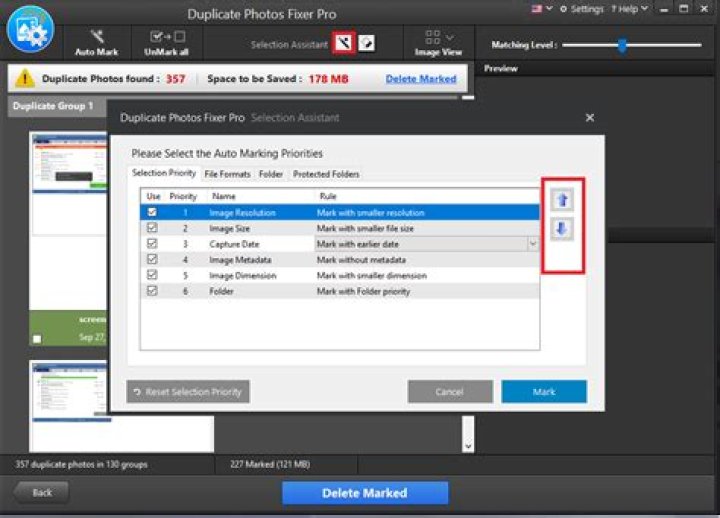Open Settings from the title bar
Image resolution: width=720 pixels, height=518 pixels.
point(581,9)
